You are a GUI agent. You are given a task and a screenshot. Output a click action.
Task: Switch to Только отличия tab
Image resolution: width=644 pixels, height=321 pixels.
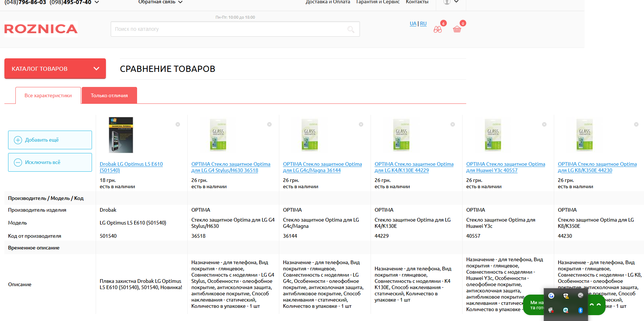pos(109,95)
